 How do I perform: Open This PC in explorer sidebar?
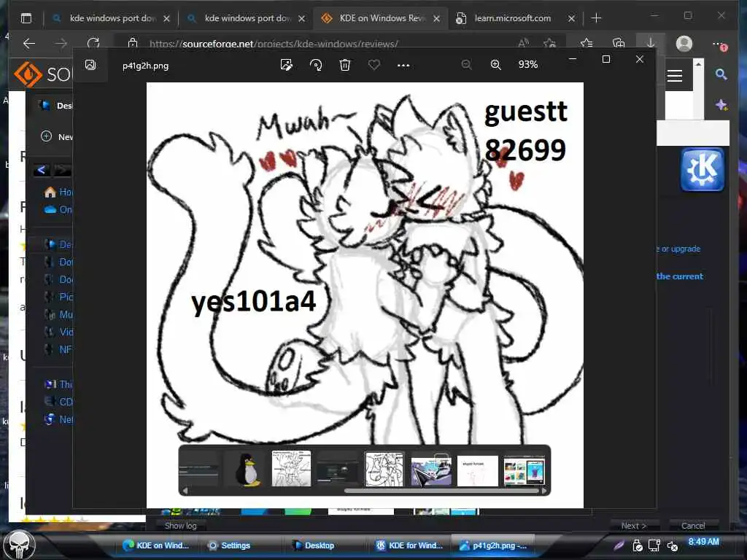click(58, 384)
